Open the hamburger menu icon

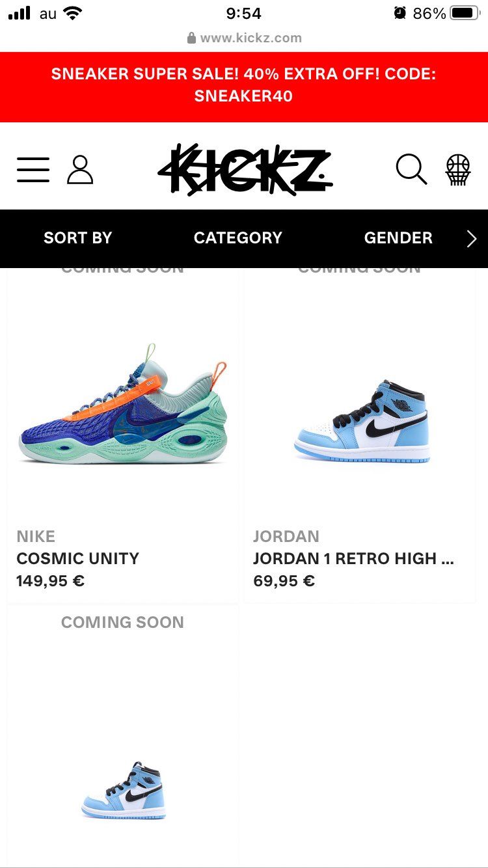coord(33,169)
